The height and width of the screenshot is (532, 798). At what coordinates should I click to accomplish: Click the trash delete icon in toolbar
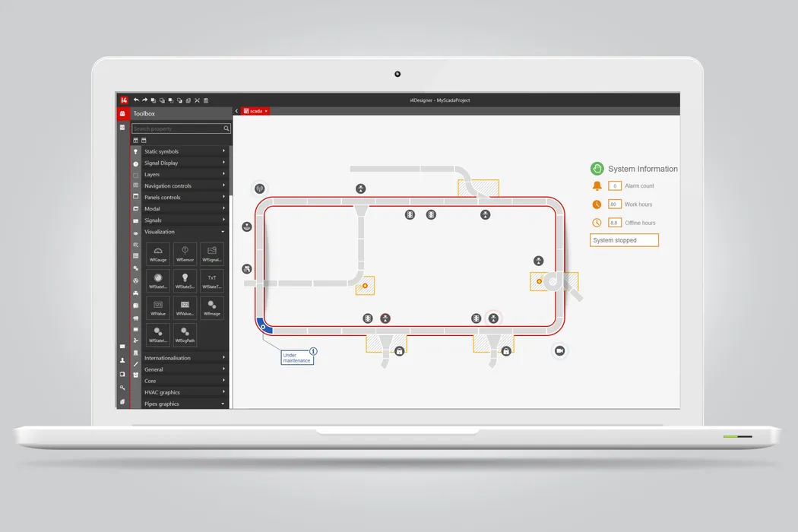click(x=206, y=100)
